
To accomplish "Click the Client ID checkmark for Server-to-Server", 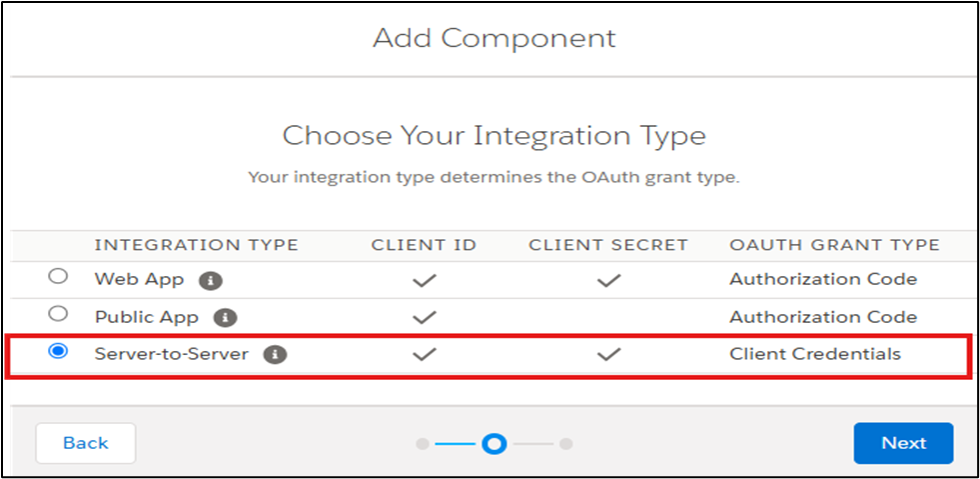I will [x=424, y=355].
